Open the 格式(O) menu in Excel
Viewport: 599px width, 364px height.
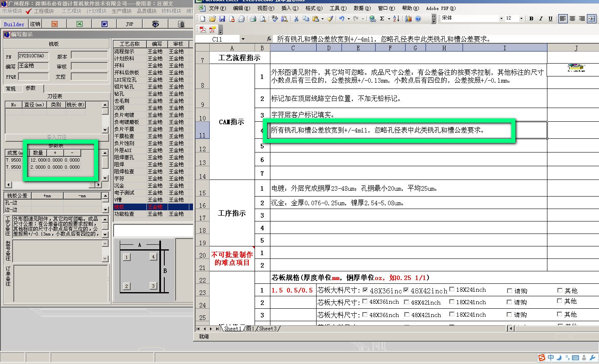point(314,8)
